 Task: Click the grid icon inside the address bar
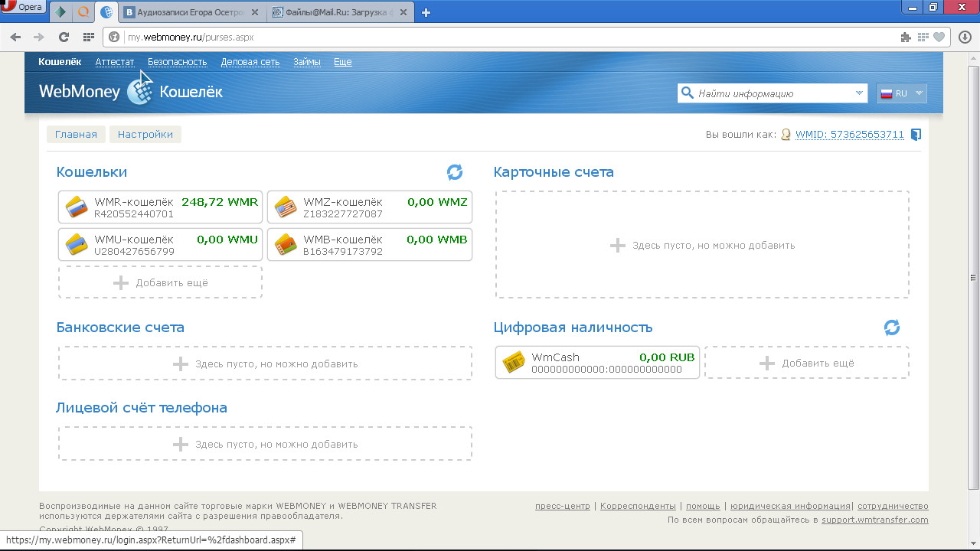[923, 37]
